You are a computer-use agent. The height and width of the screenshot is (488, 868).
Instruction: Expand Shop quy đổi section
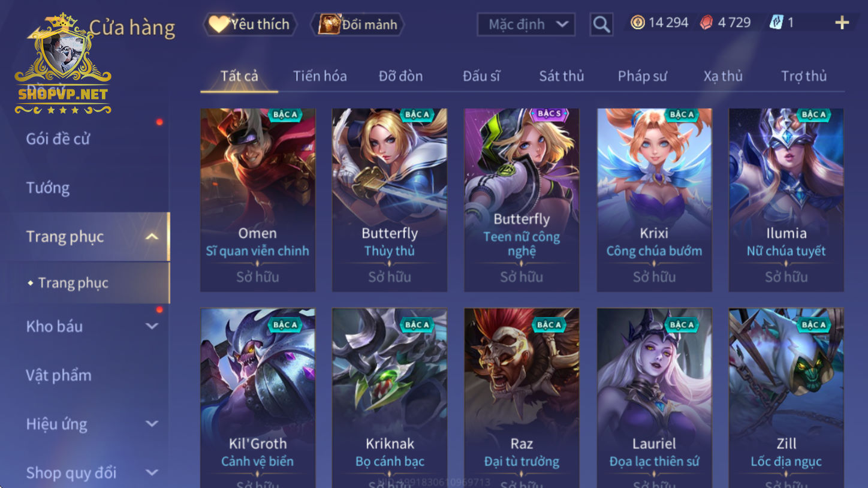pyautogui.click(x=152, y=472)
